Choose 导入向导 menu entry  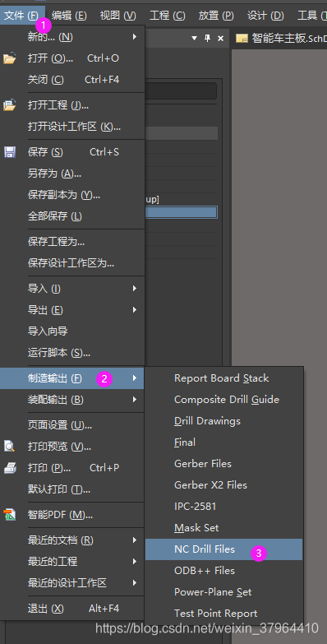pyautogui.click(x=72, y=331)
